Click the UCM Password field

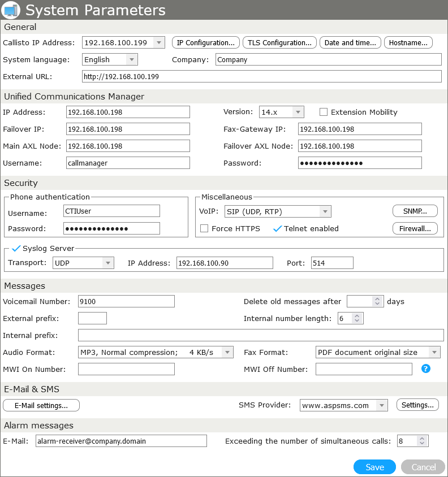[360, 163]
